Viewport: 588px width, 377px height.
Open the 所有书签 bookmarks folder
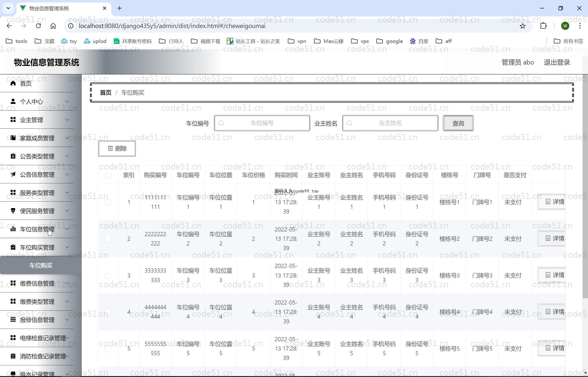(x=568, y=41)
